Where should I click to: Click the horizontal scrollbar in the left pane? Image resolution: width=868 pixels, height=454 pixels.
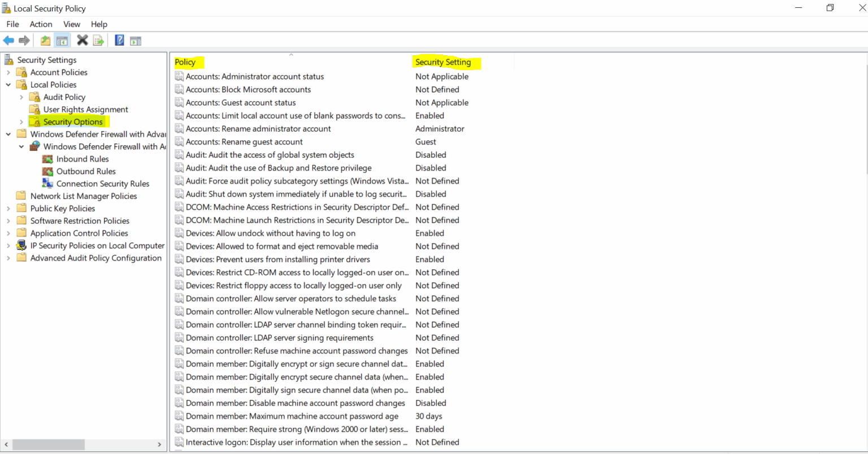pos(48,444)
